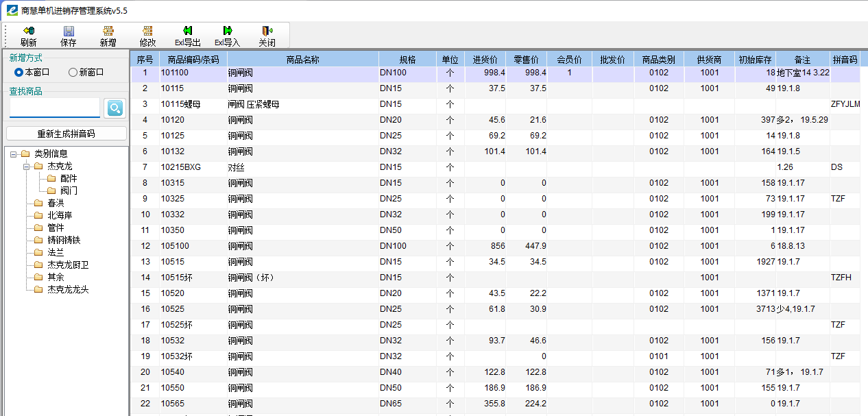Viewport: 868px width, 416px height.
Task: Collapse the 杰克龙 tree node
Action: point(26,166)
